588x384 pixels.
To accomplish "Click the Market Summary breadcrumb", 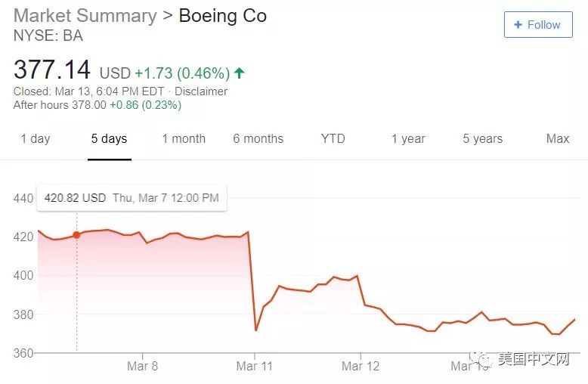I will pyautogui.click(x=85, y=16).
